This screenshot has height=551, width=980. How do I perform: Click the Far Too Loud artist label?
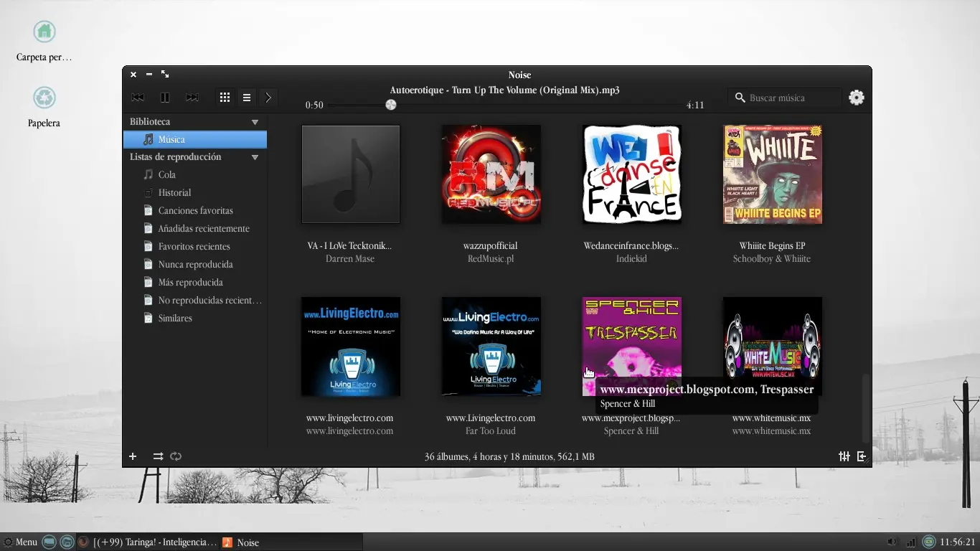[491, 431]
